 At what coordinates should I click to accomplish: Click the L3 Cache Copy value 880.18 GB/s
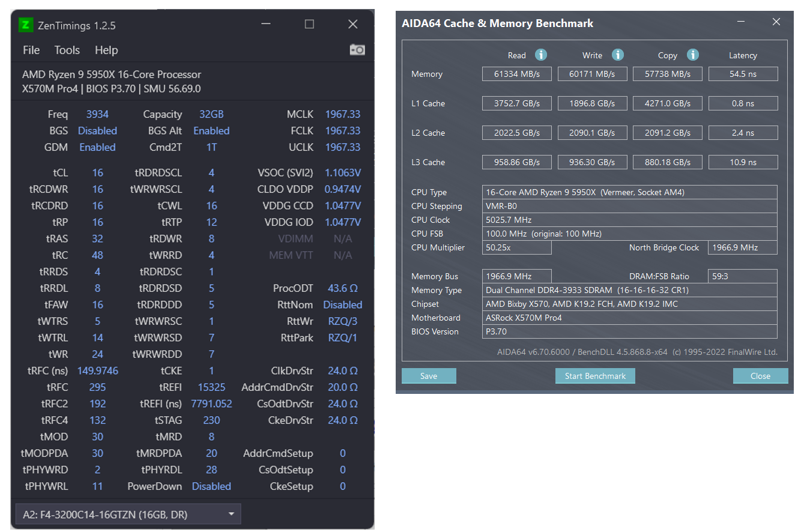click(x=668, y=162)
